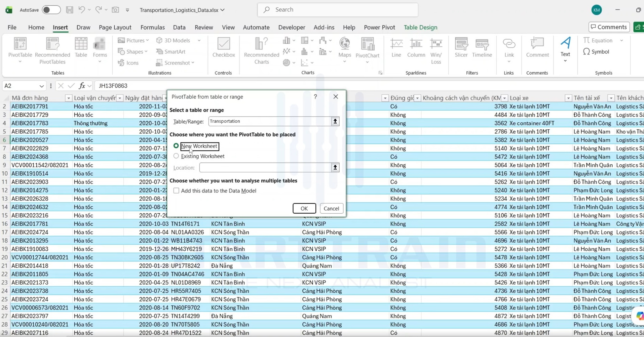Screen dimensions: 644x337
Task: Click the Table/Range input field
Action: pos(270,121)
